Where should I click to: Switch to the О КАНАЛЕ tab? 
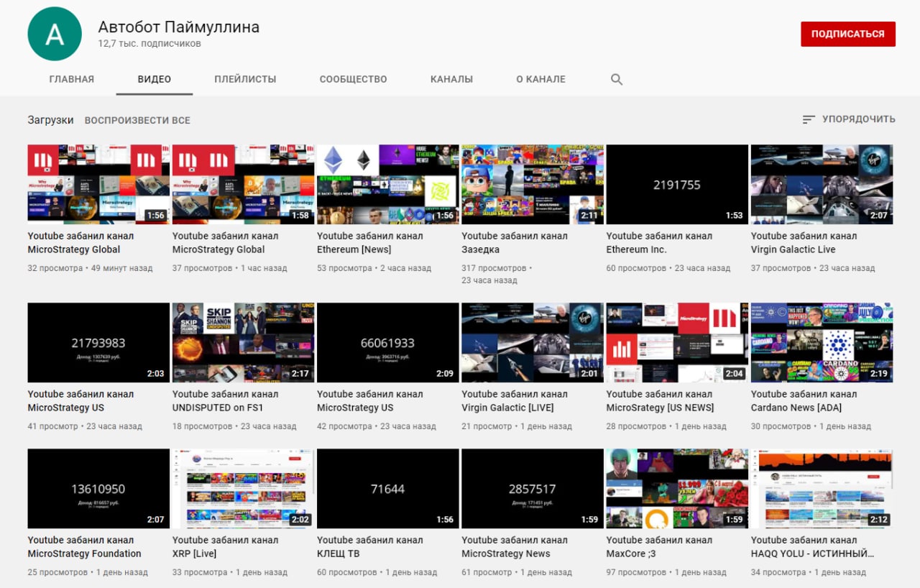click(540, 79)
